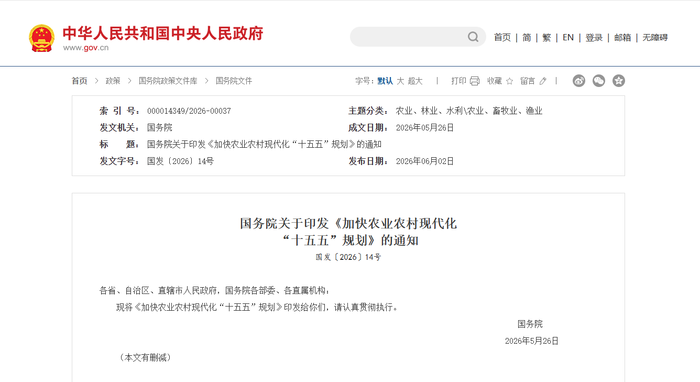This screenshot has width=700, height=382.
Task: Click the paragraph starting 现将
Action: [x=257, y=307]
